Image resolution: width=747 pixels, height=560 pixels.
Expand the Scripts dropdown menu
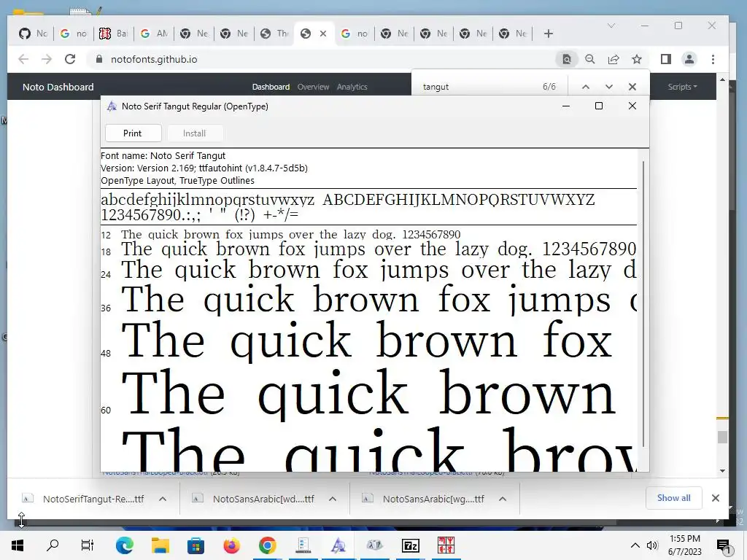point(682,87)
